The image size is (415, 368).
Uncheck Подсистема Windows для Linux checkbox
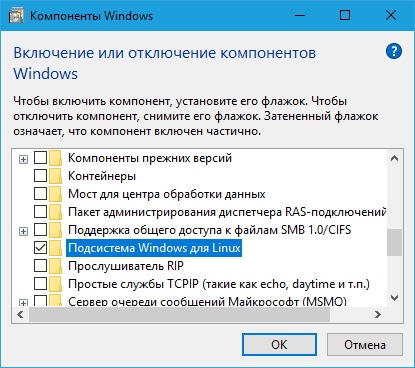pos(40,248)
